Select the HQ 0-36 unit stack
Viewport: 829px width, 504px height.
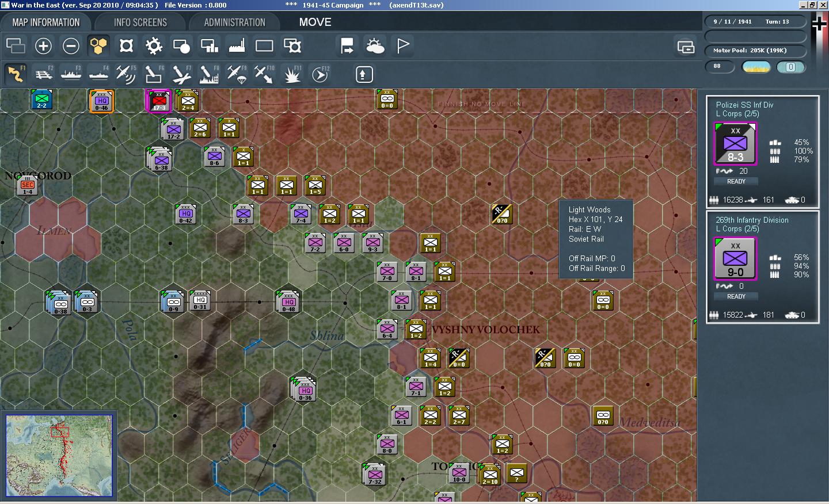(303, 389)
